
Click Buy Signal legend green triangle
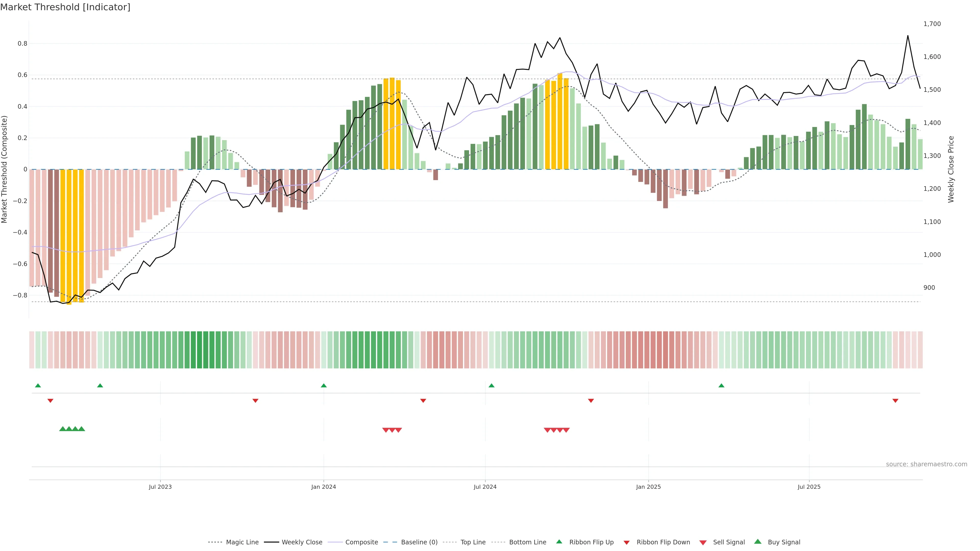(758, 542)
